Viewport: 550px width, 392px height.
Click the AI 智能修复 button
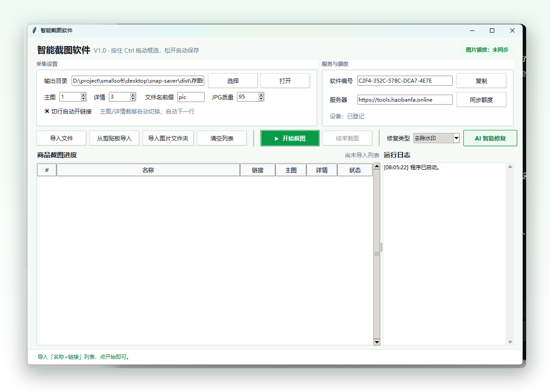click(x=490, y=138)
